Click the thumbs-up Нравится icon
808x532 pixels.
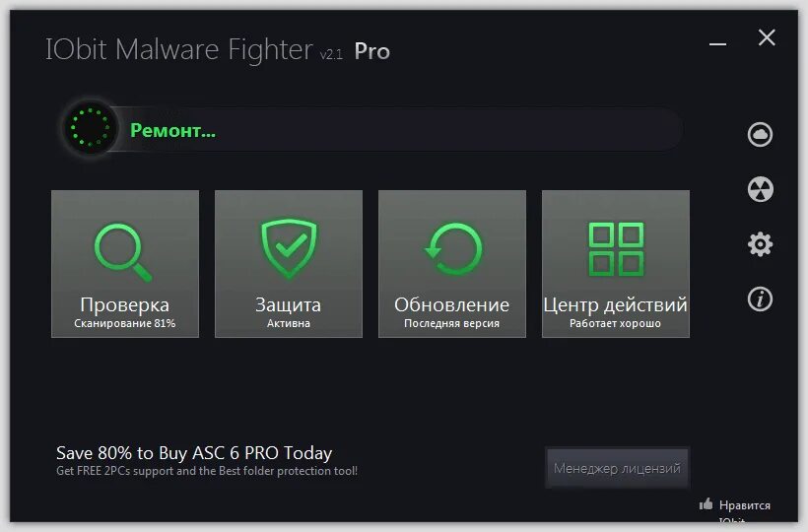pos(706,504)
